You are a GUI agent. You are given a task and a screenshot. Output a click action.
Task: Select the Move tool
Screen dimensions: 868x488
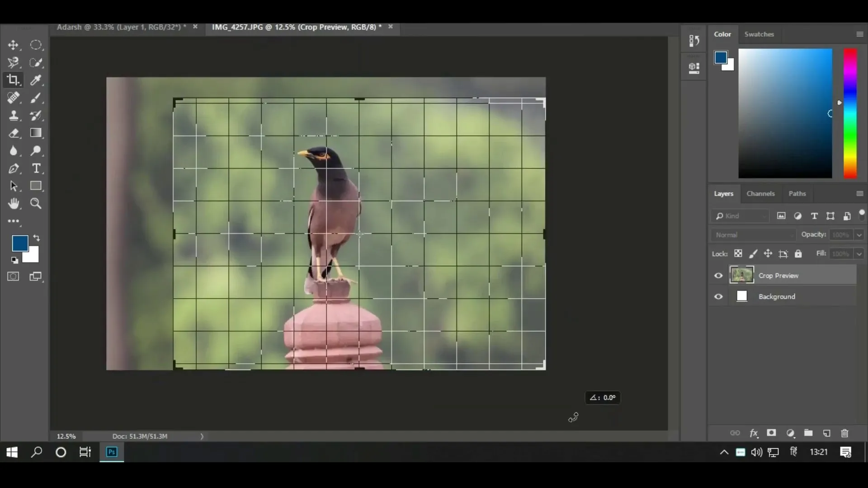(13, 45)
